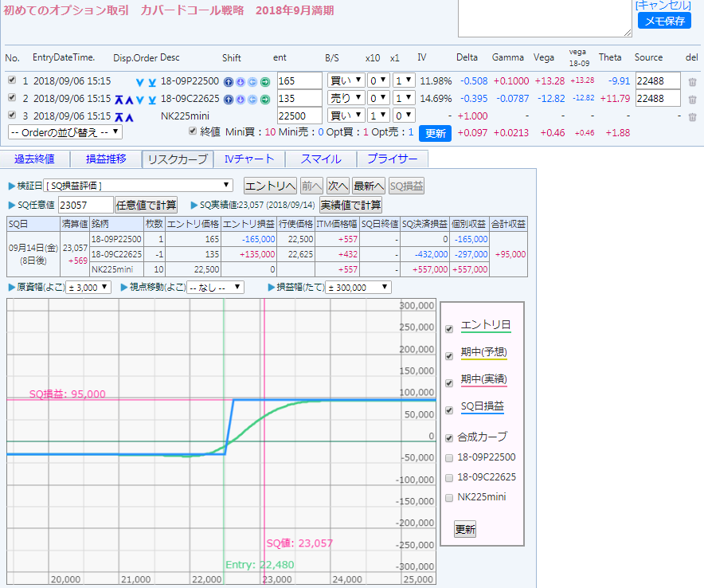Click the エントリへ button
The image size is (704, 588).
(x=270, y=186)
